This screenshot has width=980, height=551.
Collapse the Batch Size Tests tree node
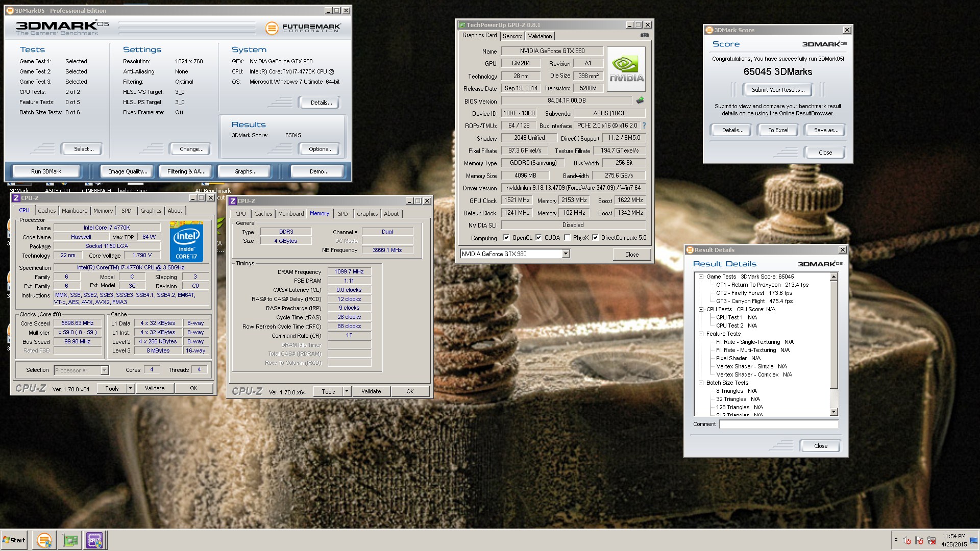(701, 383)
